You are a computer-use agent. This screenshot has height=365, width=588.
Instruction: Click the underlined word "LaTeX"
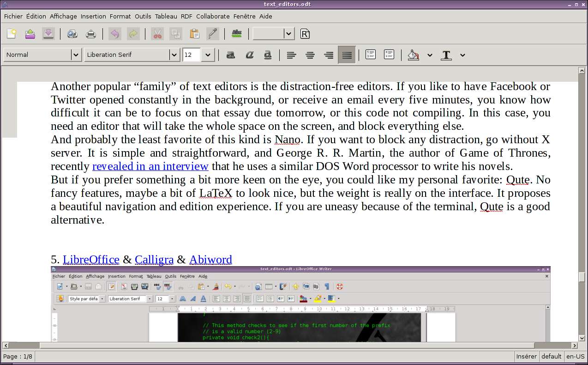coord(216,193)
